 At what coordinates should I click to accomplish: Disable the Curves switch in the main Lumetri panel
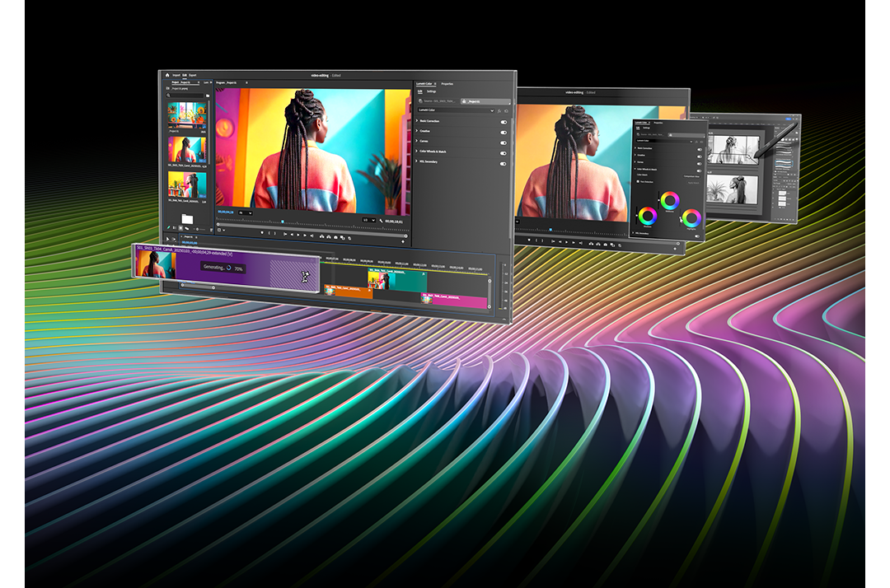(504, 142)
